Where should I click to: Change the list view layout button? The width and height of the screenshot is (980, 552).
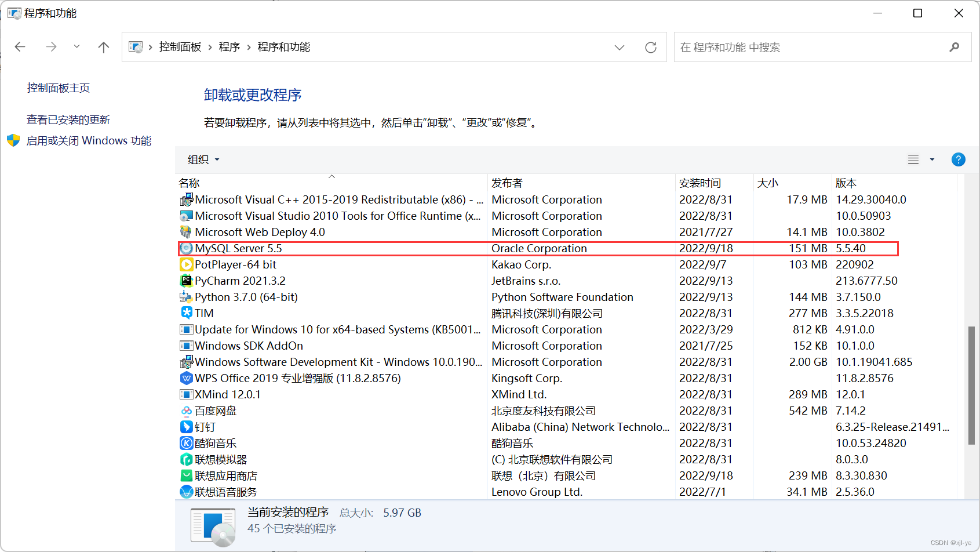point(913,159)
